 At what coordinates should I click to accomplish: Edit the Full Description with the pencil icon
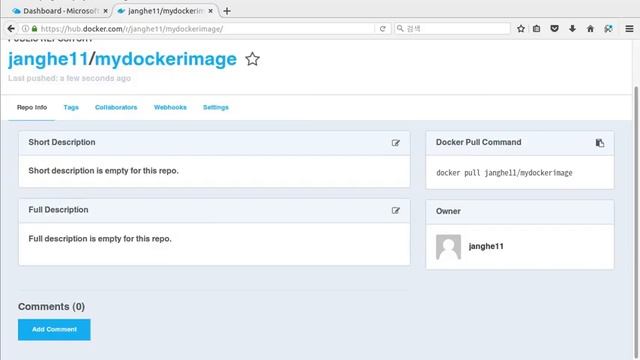396,211
